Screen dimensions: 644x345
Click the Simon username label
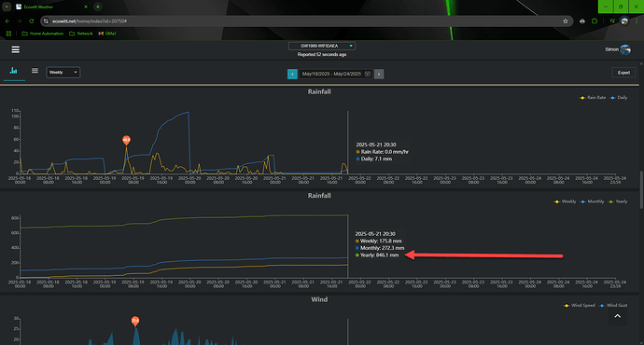(611, 49)
